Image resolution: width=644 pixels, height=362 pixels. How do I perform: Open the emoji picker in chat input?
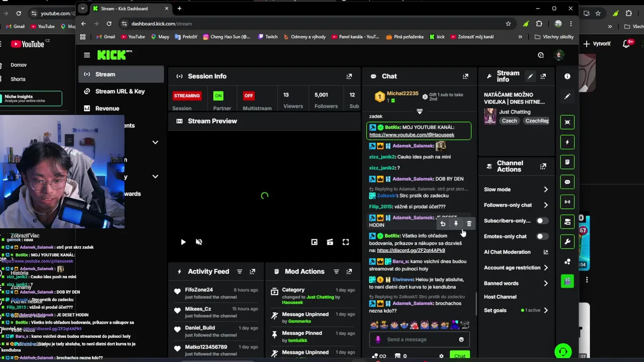tap(461, 339)
